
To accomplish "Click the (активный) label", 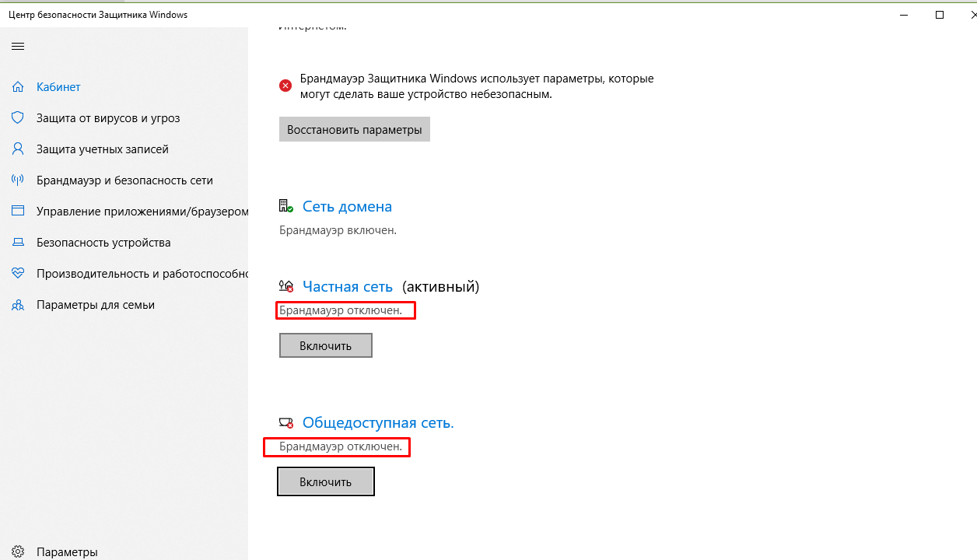I will click(441, 286).
